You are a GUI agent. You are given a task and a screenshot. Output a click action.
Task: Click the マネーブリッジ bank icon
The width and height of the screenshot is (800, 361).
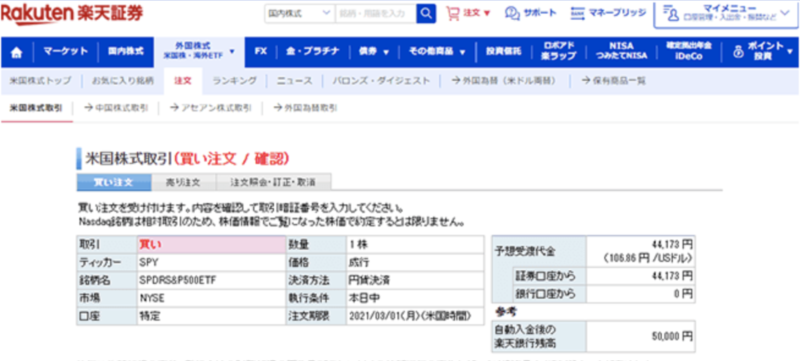click(578, 13)
